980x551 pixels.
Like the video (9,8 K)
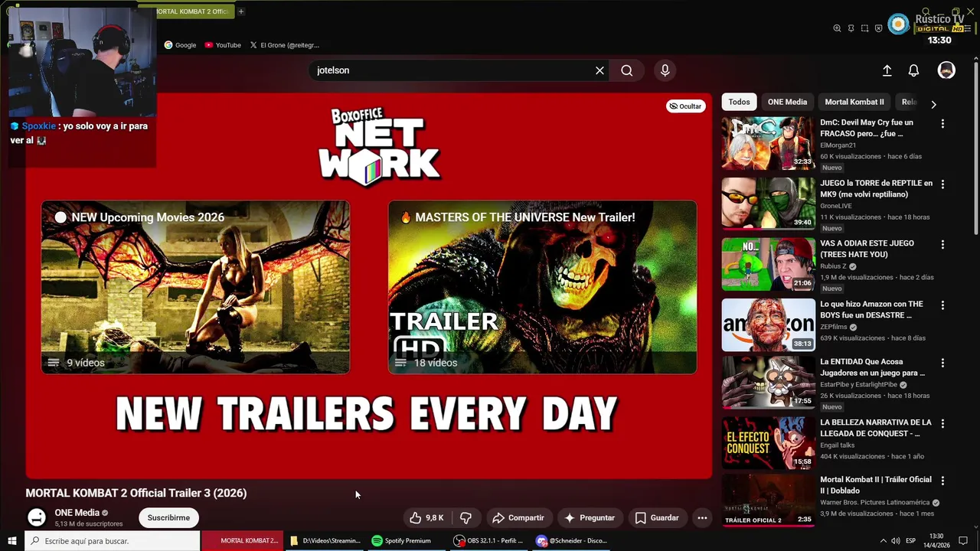tap(427, 518)
